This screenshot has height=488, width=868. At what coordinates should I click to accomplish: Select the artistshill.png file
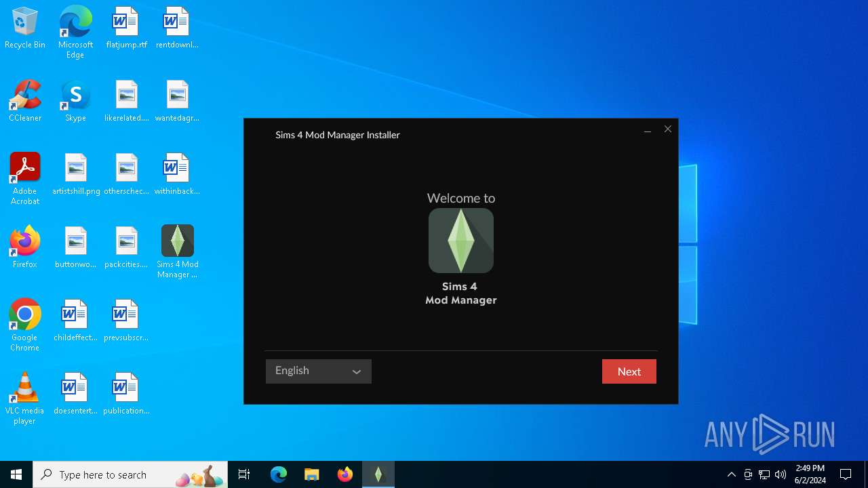[75, 175]
